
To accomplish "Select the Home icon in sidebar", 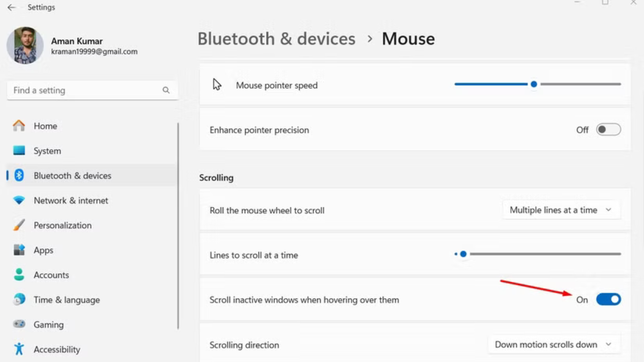I will 19,126.
